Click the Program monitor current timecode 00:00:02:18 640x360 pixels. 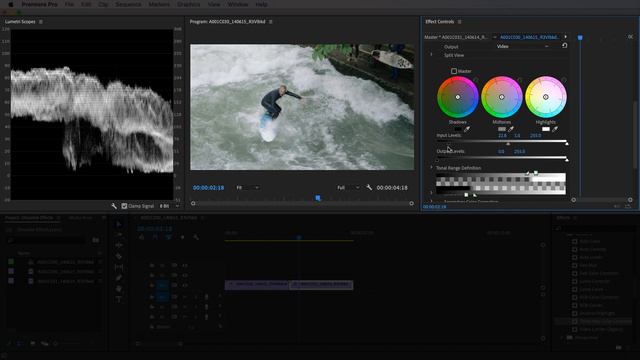[x=209, y=188]
